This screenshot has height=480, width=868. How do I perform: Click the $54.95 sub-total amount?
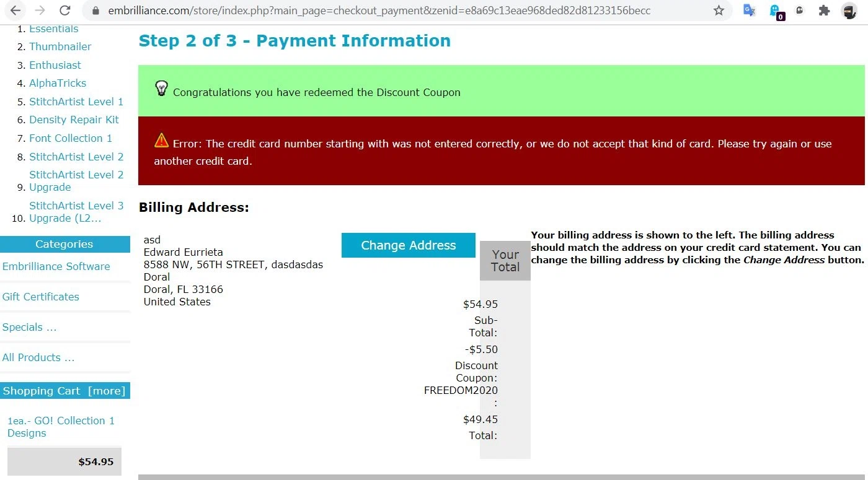click(x=480, y=304)
